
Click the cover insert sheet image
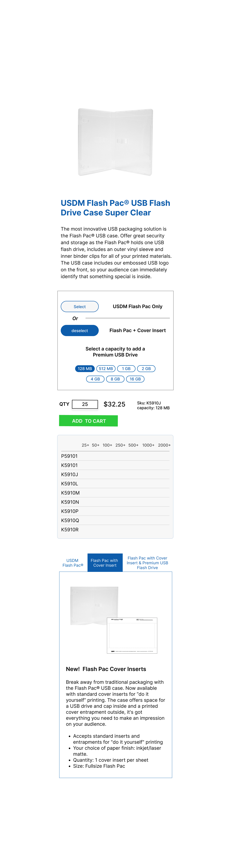click(x=132, y=635)
